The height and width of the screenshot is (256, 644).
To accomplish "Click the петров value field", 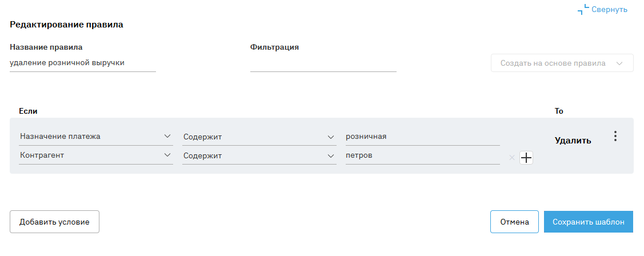I will [x=422, y=155].
